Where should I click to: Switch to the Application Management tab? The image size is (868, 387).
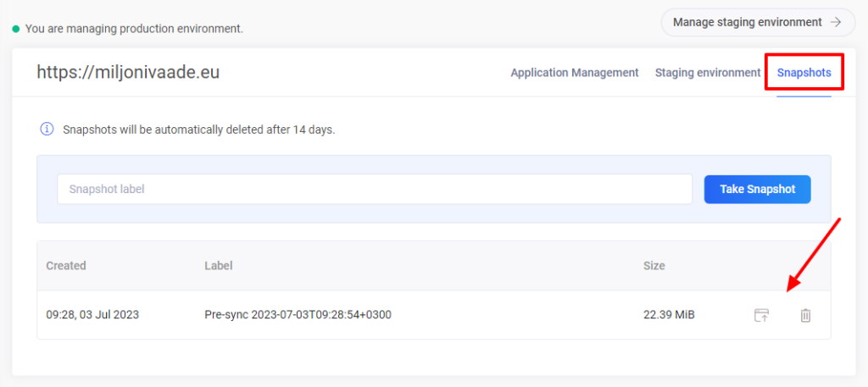tap(575, 73)
